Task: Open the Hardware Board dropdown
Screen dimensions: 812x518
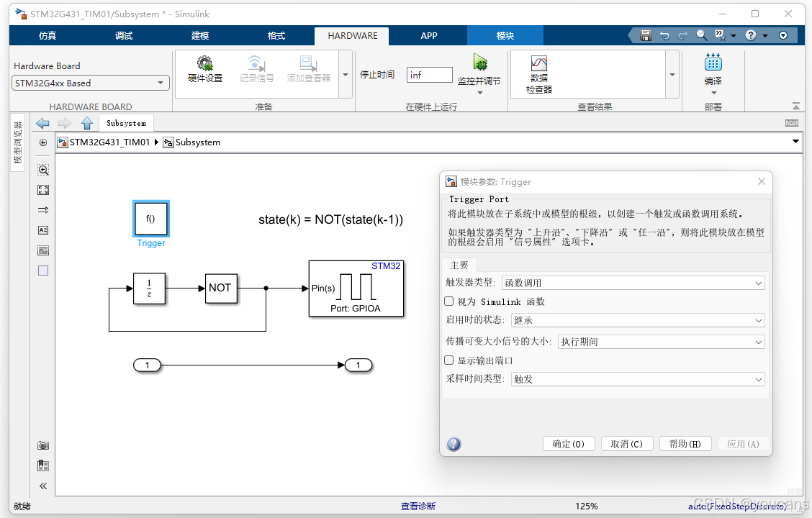Action: click(x=91, y=83)
